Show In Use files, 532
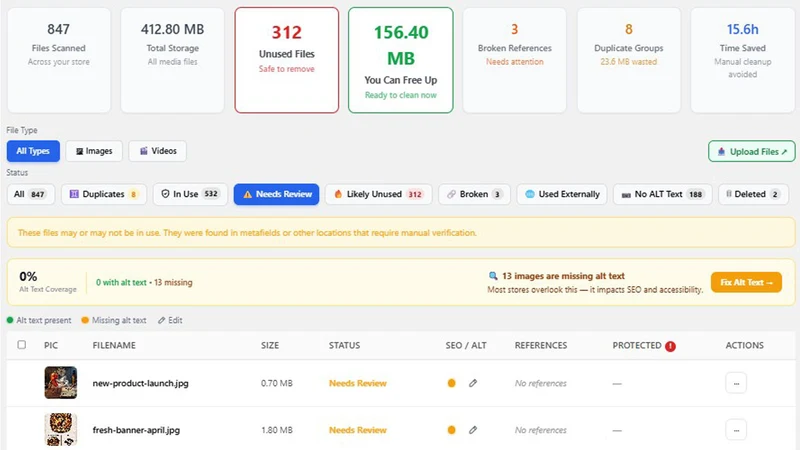 pyautogui.click(x=190, y=194)
